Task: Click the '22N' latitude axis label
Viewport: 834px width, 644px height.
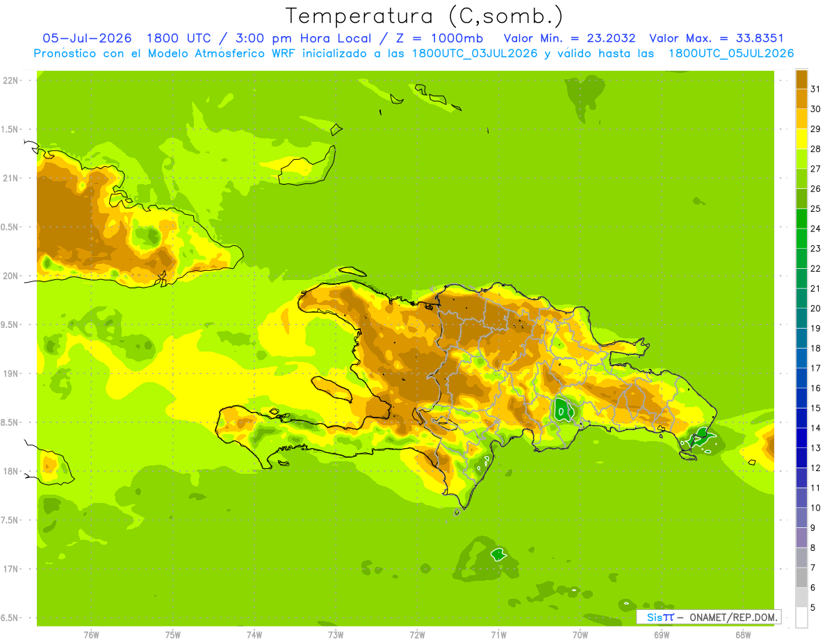Action: 10,81
